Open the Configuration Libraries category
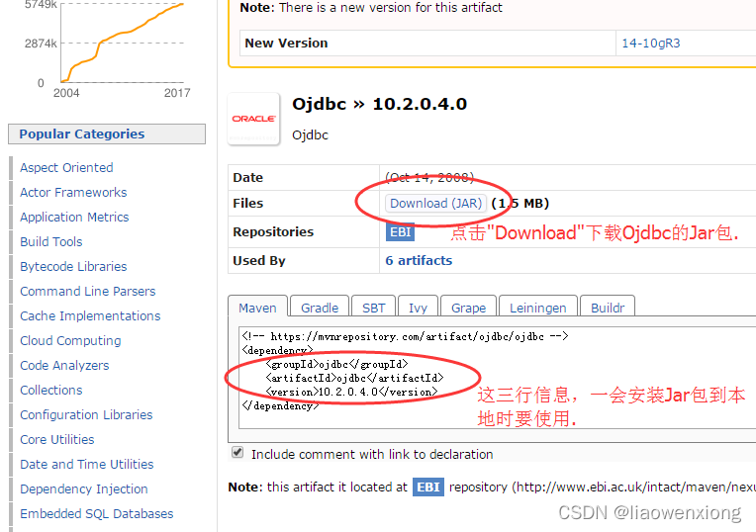The height and width of the screenshot is (532, 756). tap(86, 415)
